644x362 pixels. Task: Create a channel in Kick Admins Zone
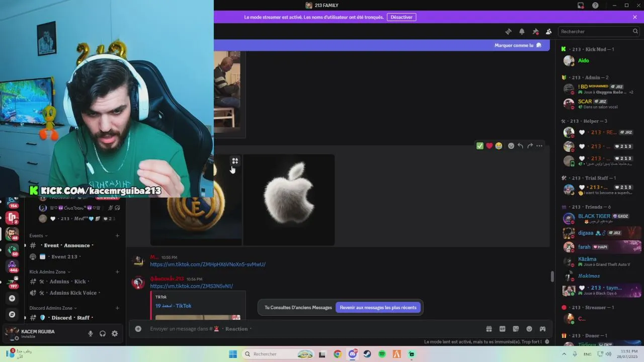click(x=117, y=271)
